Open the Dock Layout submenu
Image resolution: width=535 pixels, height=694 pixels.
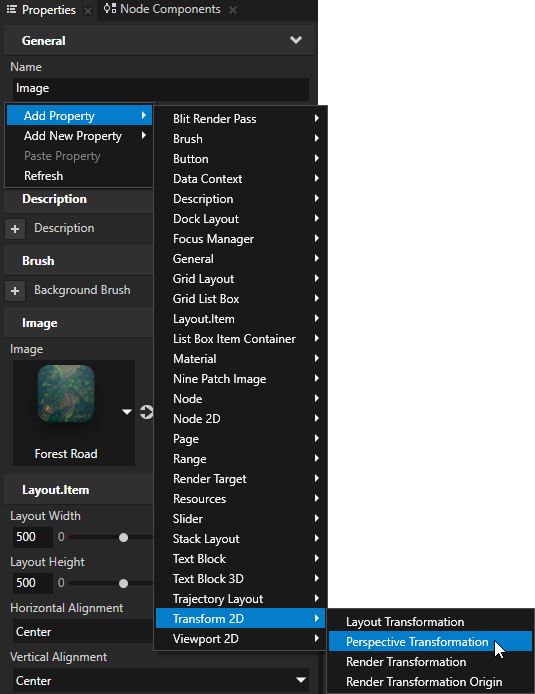(x=241, y=219)
